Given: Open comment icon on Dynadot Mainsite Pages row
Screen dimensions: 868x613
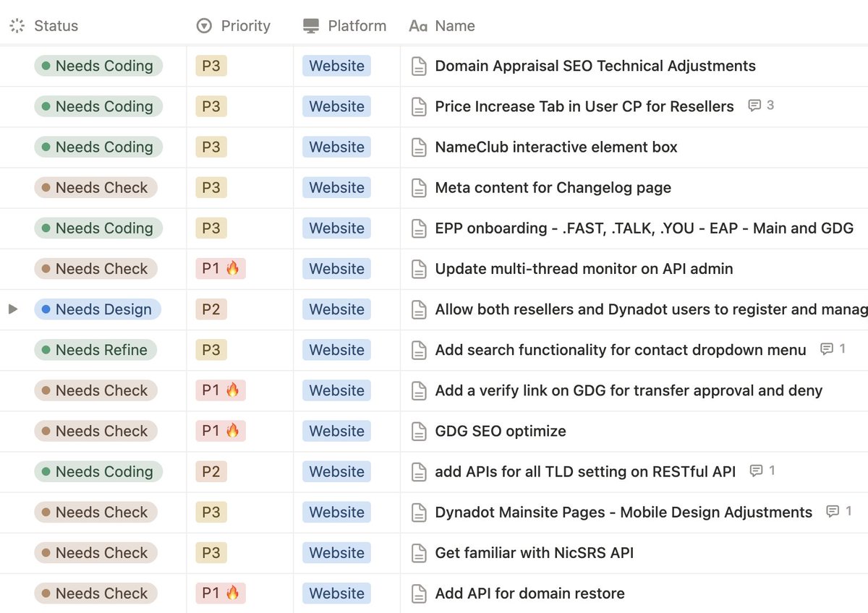Looking at the screenshot, I should point(833,511).
